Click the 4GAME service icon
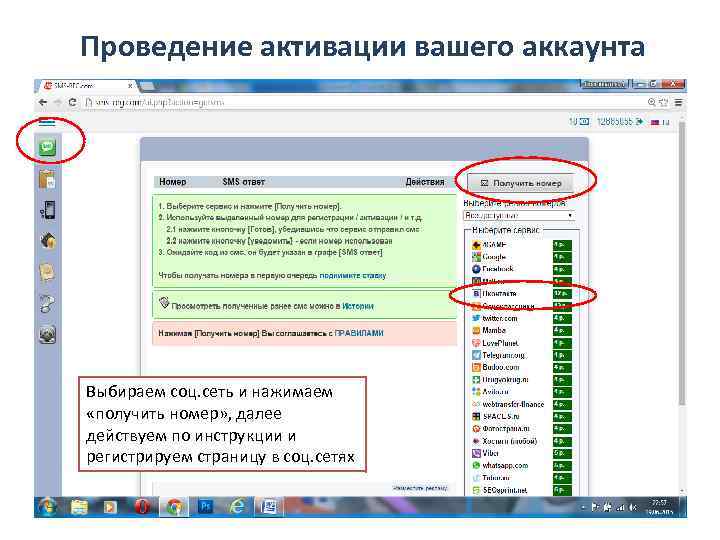Viewport: 720px width, 540px height. [x=476, y=245]
